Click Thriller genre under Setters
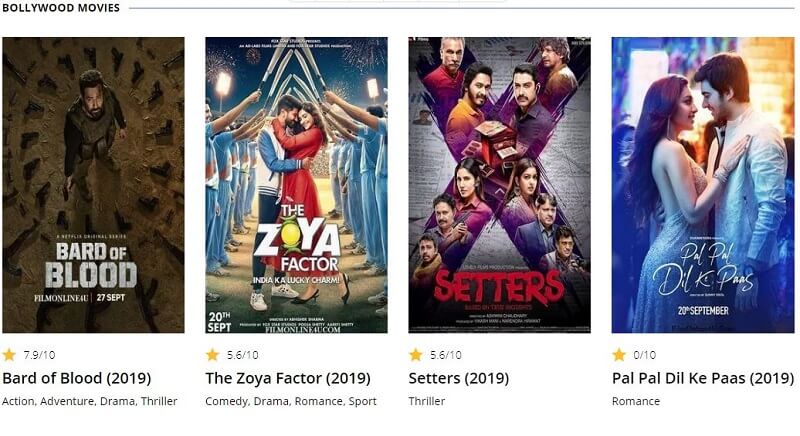The image size is (800, 436). [427, 401]
